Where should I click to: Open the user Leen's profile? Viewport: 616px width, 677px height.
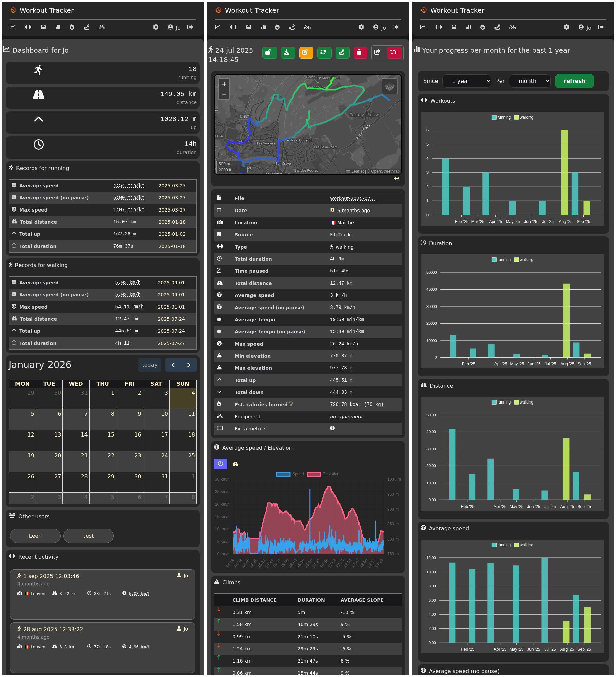[35, 536]
